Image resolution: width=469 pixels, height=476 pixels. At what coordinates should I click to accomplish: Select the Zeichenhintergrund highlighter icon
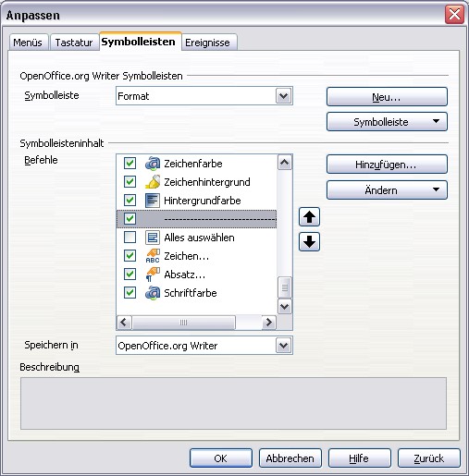click(153, 182)
